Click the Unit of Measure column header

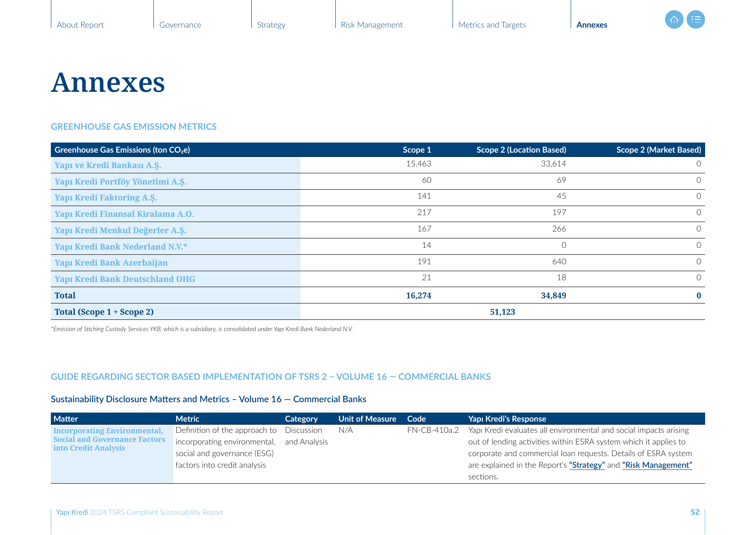367,419
